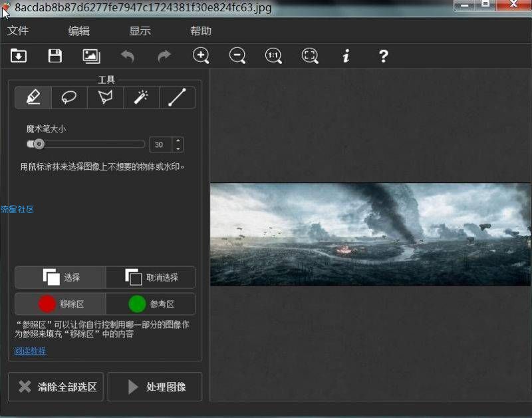Open the 帮助 menu
Viewport: 532px width, 418px height.
point(201,31)
